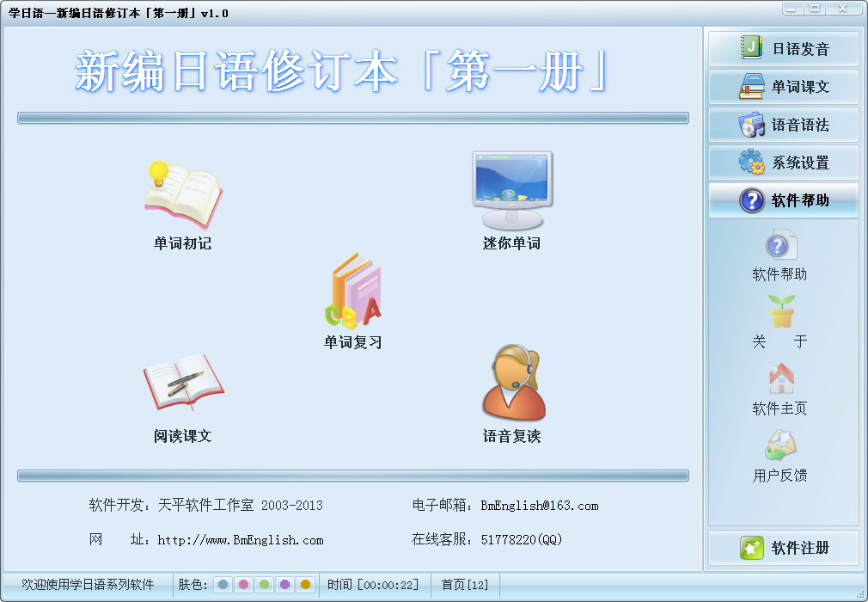This screenshot has height=602, width=868.
Task: Click the 单词复习 label
Action: pyautogui.click(x=352, y=342)
